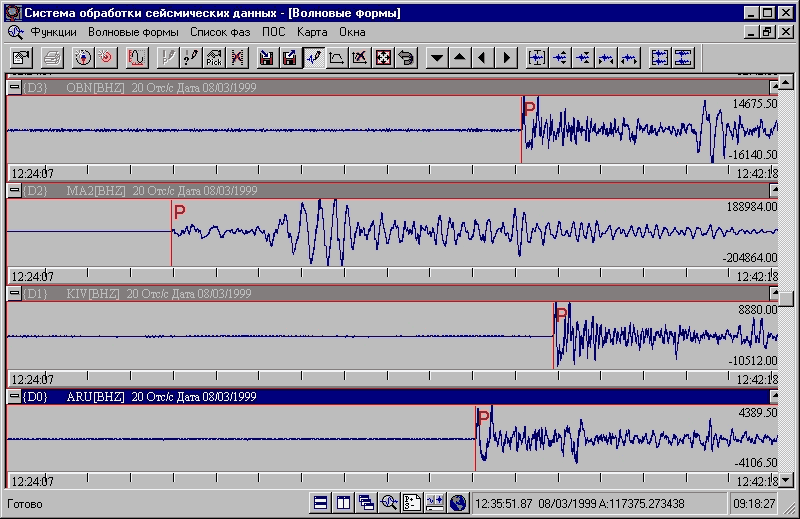Viewport: 800px width, 519px height.
Task: Open the Волновые формы menu
Action: (x=133, y=31)
